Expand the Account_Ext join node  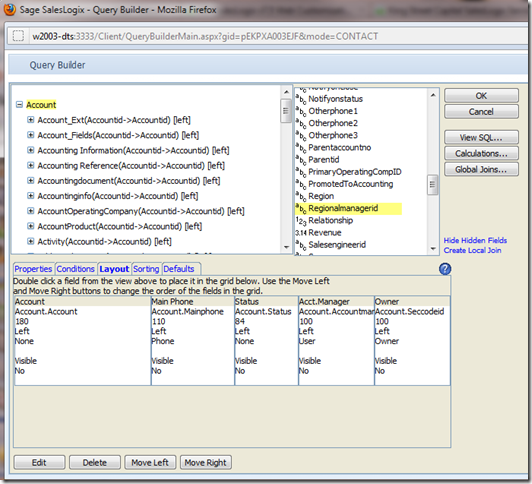point(31,120)
